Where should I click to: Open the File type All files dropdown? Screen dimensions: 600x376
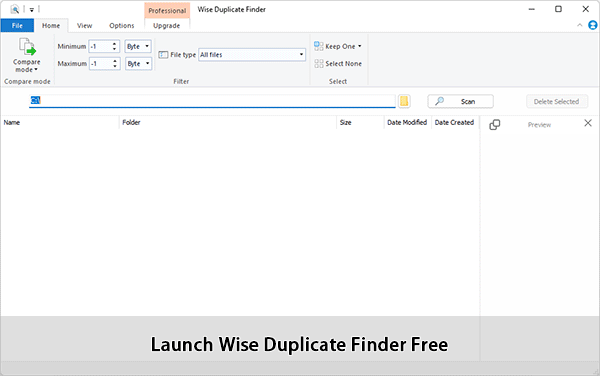click(x=252, y=55)
